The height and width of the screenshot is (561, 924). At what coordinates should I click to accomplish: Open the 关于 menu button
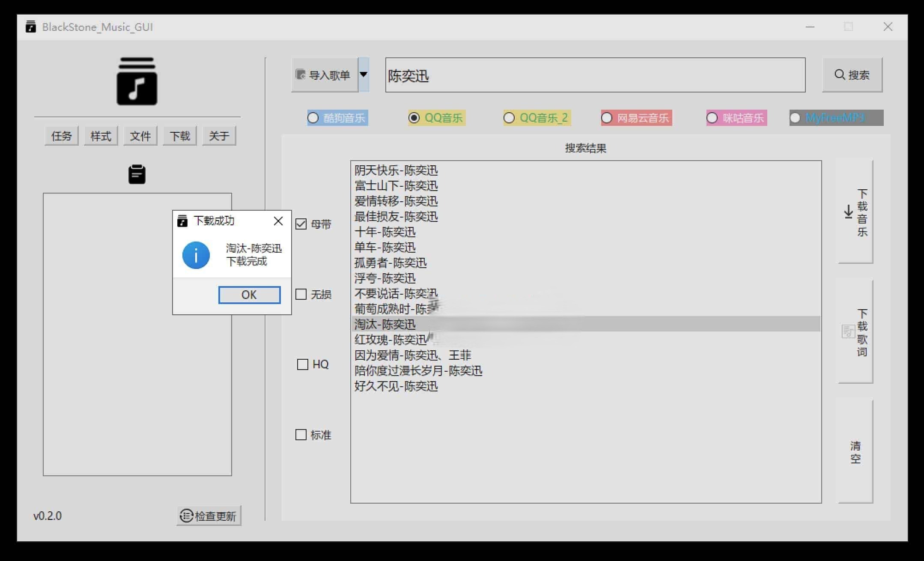pos(219,136)
